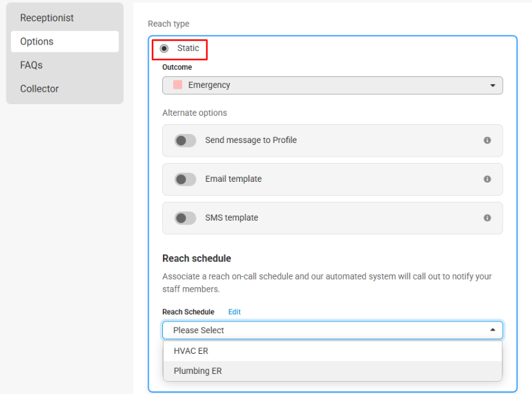Choose Plumbing ER from the list
The image size is (532, 394).
tap(332, 371)
